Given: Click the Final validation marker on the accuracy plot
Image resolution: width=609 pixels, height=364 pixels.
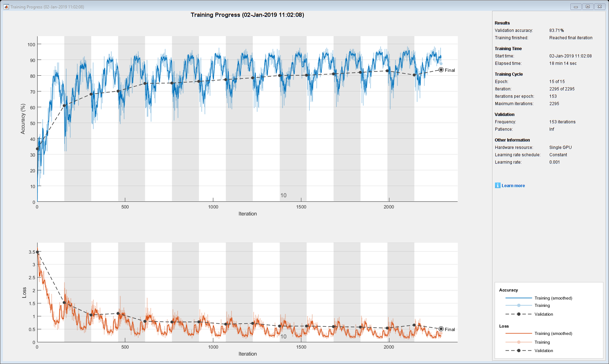Looking at the screenshot, I should 441,70.
